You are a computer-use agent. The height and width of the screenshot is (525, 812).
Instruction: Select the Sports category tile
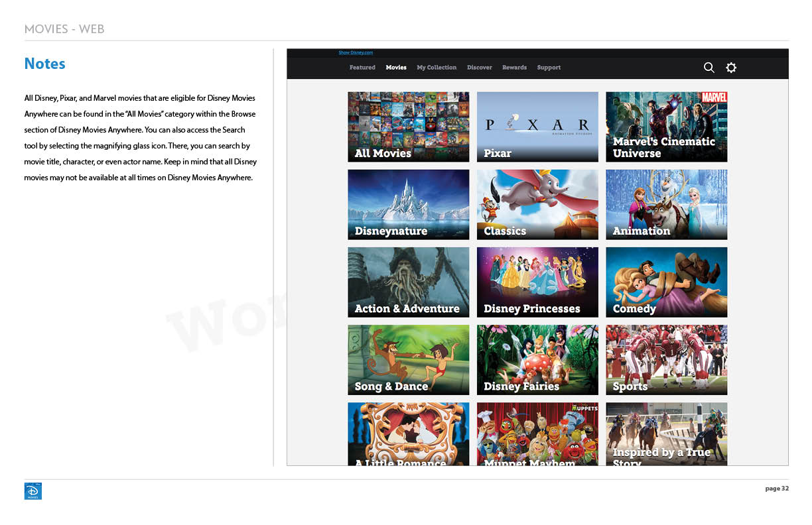pos(667,359)
